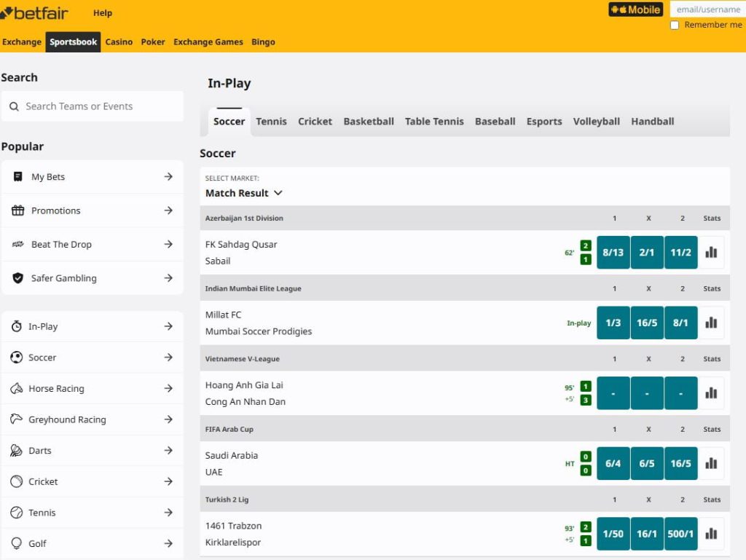
Task: Bet 6/4 on Saudi Arabia
Action: [x=613, y=463]
